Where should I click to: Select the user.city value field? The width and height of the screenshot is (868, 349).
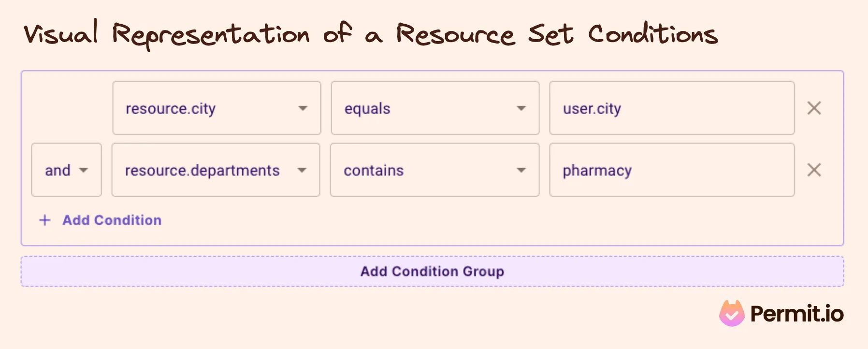(x=672, y=108)
